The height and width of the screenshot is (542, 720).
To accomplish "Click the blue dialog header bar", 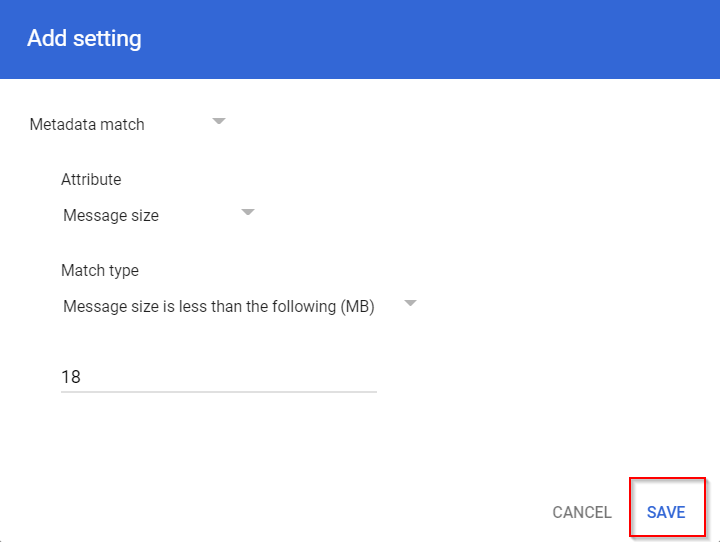I will point(400,39).
